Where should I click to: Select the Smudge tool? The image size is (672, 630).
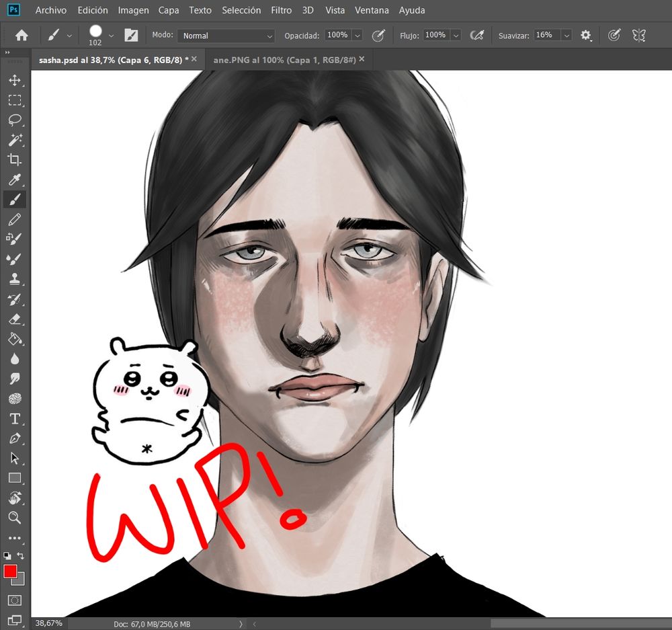(x=15, y=379)
